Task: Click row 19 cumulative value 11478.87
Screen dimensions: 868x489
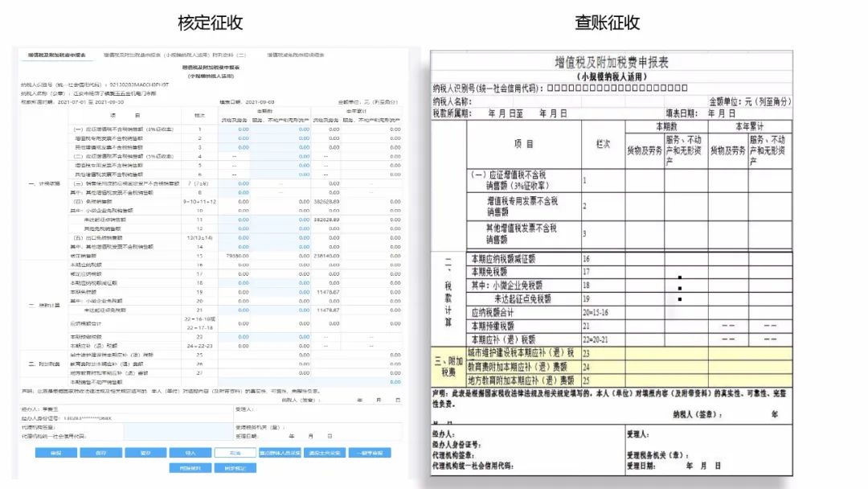Action: 328,292
